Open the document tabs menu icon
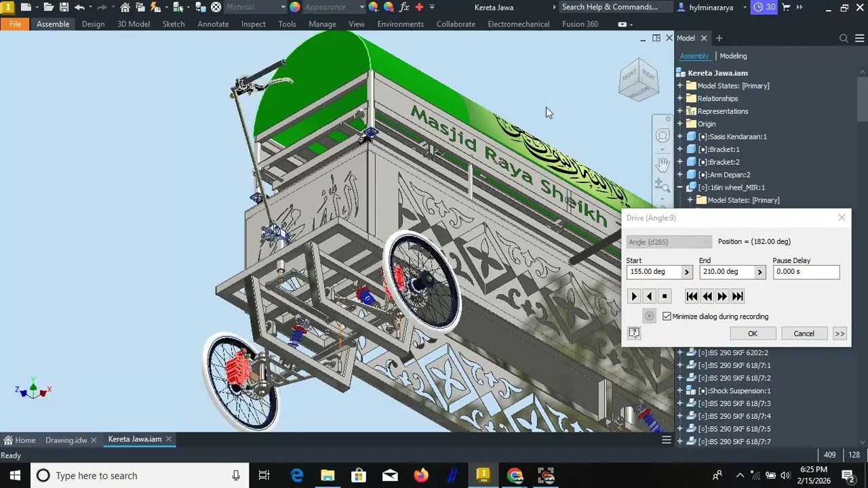The height and width of the screenshot is (488, 868). coord(666,440)
